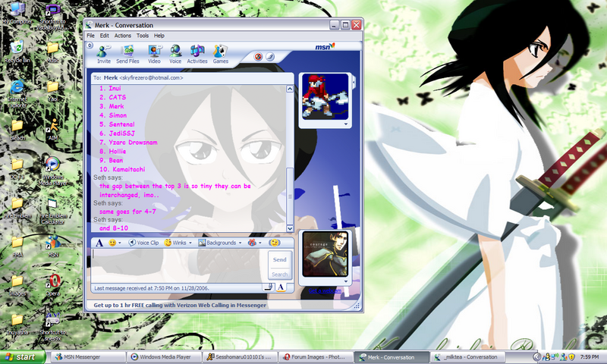The width and height of the screenshot is (607, 364).
Task: Click the block contact icon
Action: (258, 57)
